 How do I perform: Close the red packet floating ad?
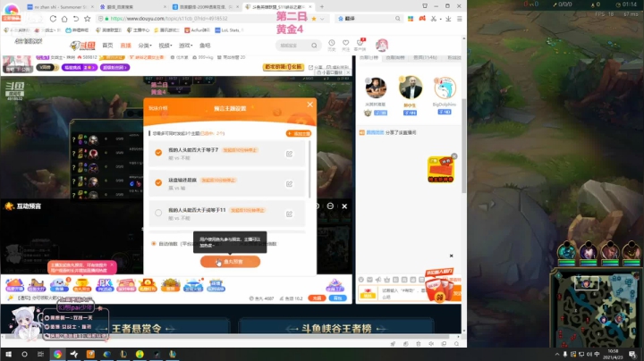coord(454,156)
